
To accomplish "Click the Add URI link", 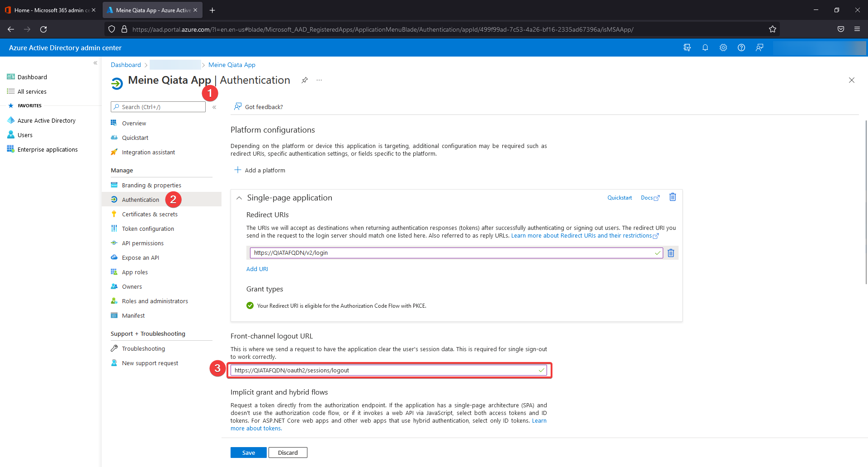I will coord(257,268).
